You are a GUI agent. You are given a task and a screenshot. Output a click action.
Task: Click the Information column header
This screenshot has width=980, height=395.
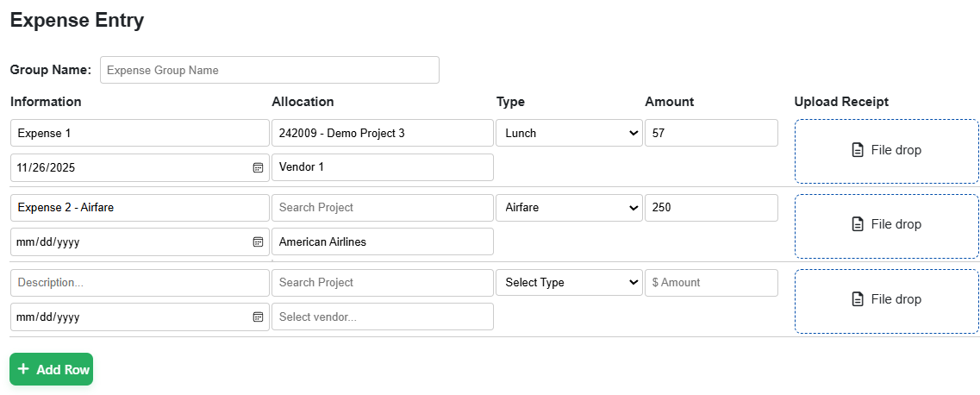(x=46, y=102)
